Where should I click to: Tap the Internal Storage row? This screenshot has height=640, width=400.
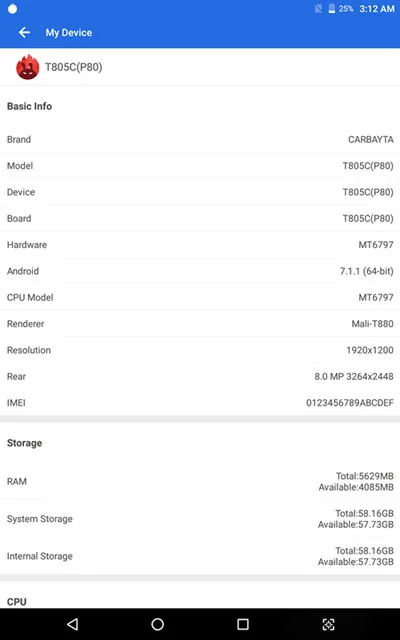click(200, 556)
